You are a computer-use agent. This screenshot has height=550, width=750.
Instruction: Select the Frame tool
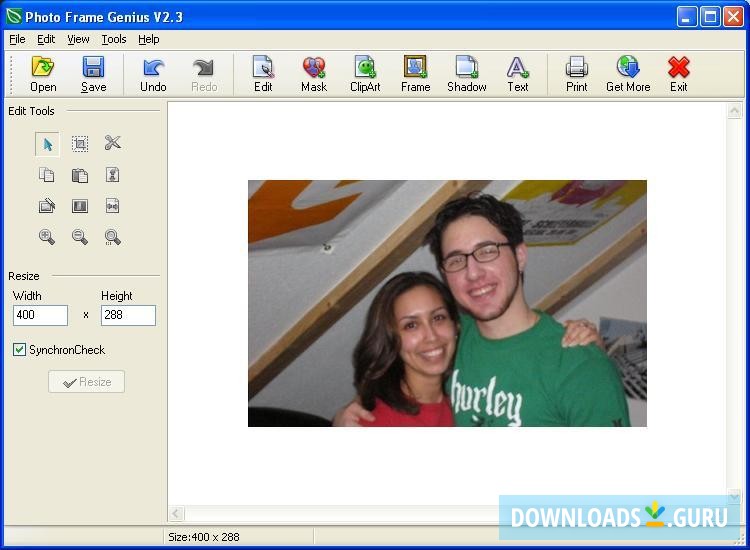415,74
